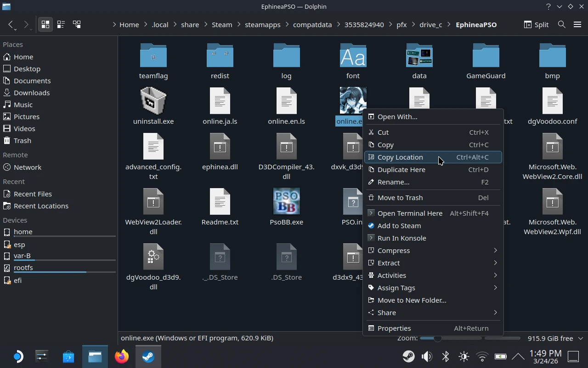Click the Search magnifier icon
Image resolution: width=588 pixels, height=368 pixels.
[x=561, y=24]
